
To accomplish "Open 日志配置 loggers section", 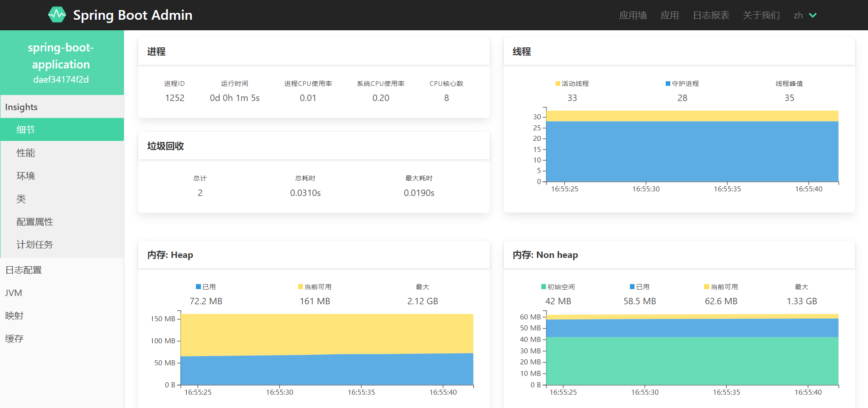I will 62,270.
